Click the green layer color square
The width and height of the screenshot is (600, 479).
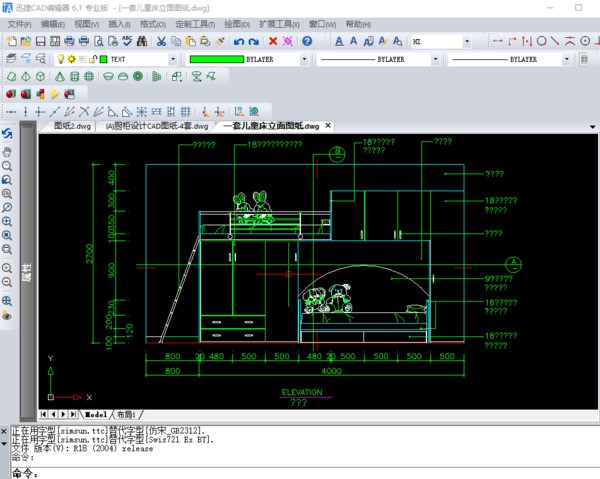click(x=102, y=59)
